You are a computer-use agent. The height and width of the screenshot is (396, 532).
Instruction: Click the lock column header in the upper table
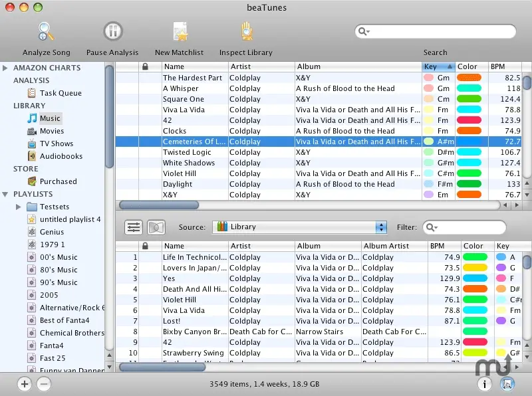150,66
